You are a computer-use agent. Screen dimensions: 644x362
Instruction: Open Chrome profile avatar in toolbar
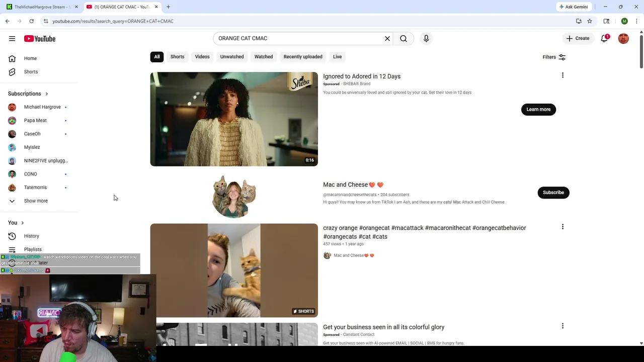click(624, 21)
